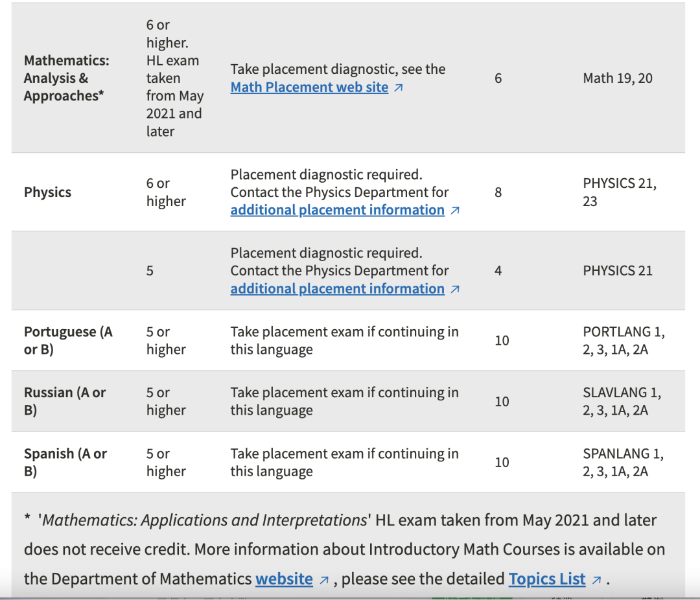Click 'SLAVLANG 1, 2, 3, 1A, 2A' cell
The height and width of the screenshot is (600, 700).
coord(622,401)
